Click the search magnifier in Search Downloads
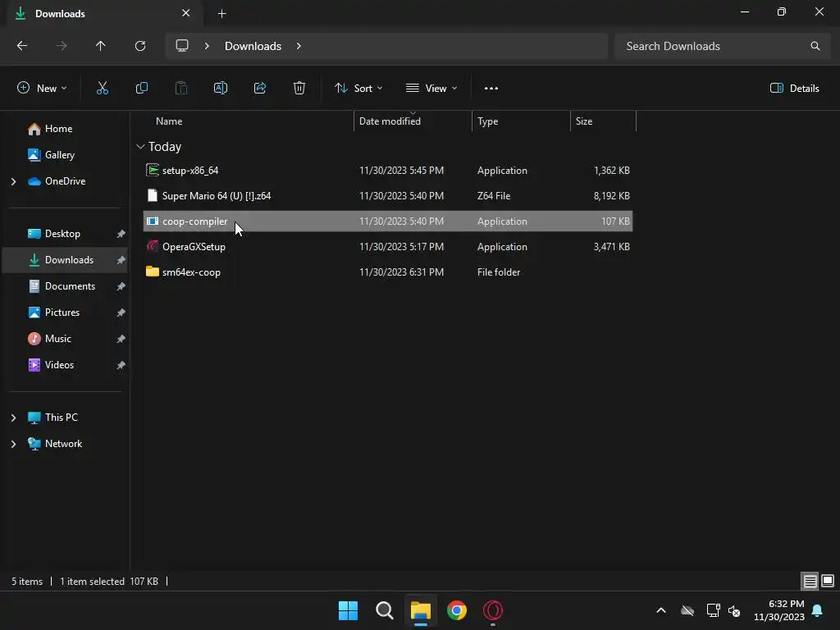840x630 pixels. click(x=815, y=46)
